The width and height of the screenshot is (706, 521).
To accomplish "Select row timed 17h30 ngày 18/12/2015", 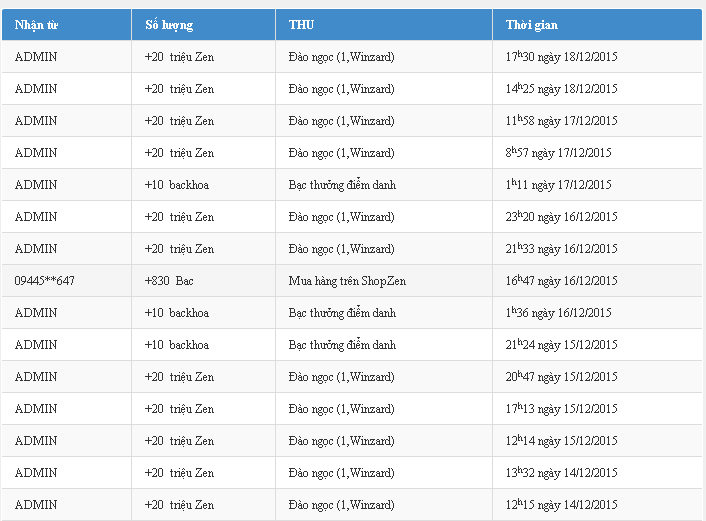I will [561, 57].
